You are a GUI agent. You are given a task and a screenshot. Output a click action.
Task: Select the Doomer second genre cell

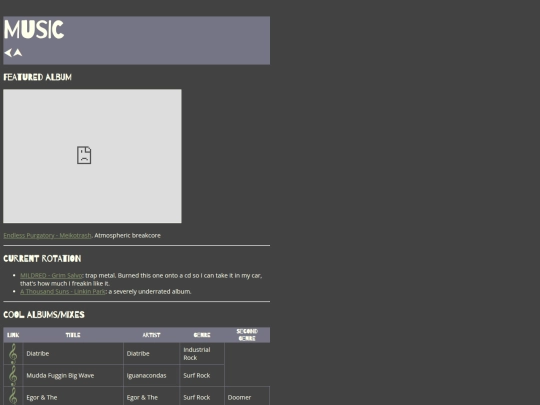[x=247, y=396]
